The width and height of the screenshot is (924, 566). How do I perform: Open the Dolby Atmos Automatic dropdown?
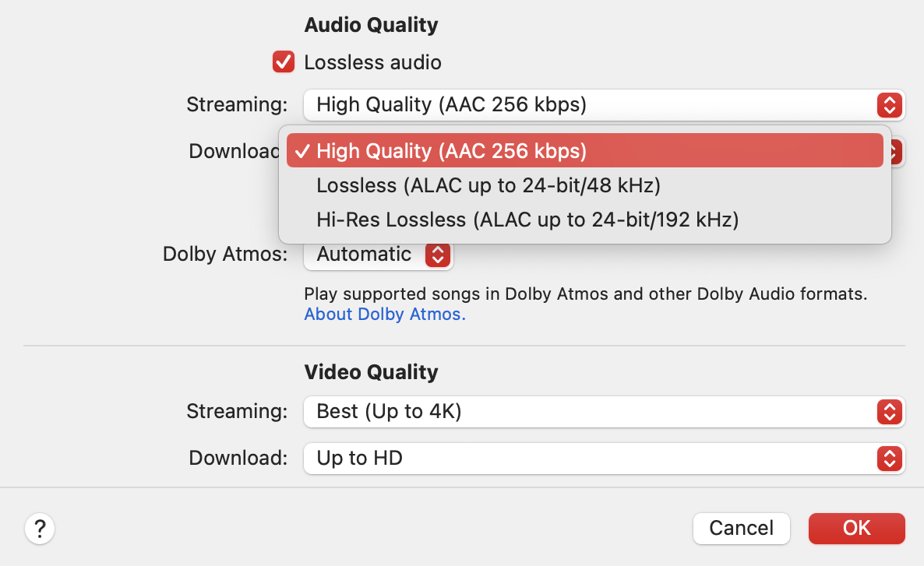point(379,254)
